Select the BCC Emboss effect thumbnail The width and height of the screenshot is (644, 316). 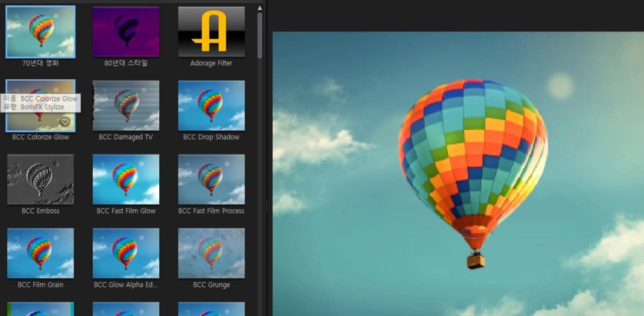point(41,179)
